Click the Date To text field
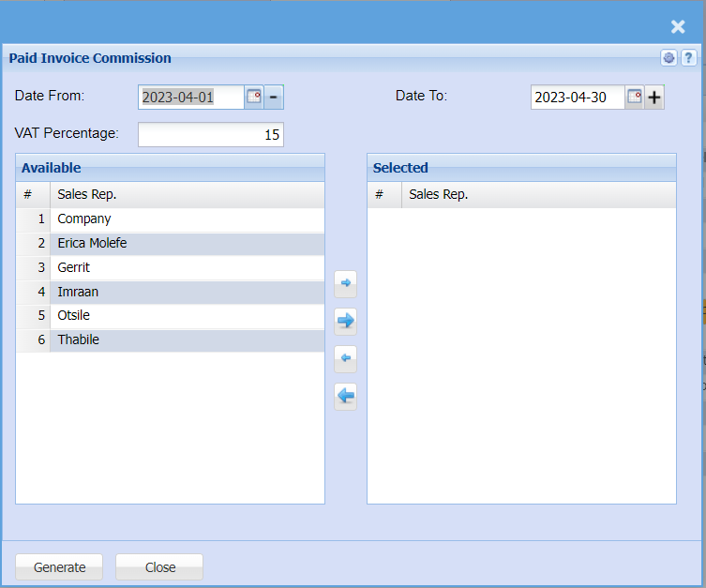 tap(577, 97)
